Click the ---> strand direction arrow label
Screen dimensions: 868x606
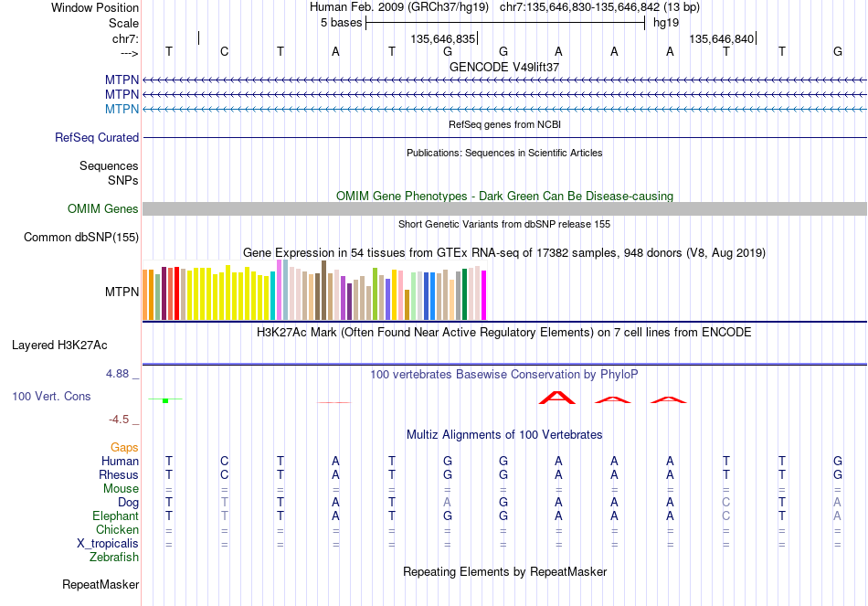pyautogui.click(x=129, y=53)
